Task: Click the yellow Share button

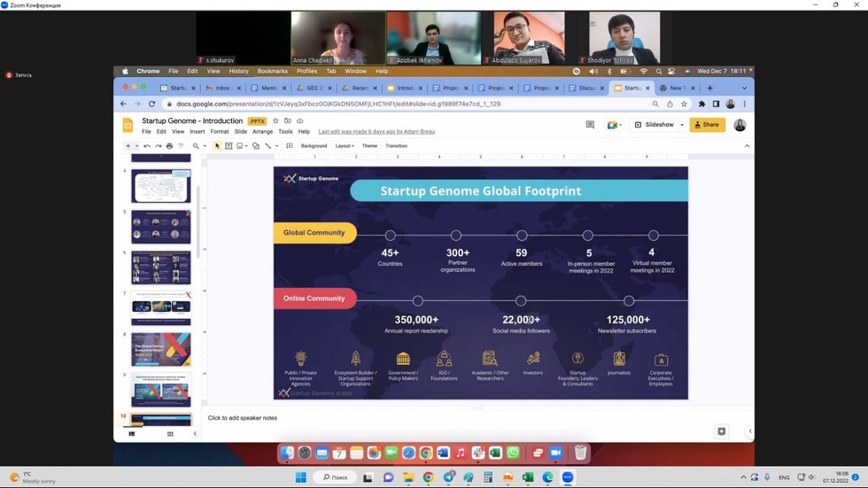Action: (707, 125)
